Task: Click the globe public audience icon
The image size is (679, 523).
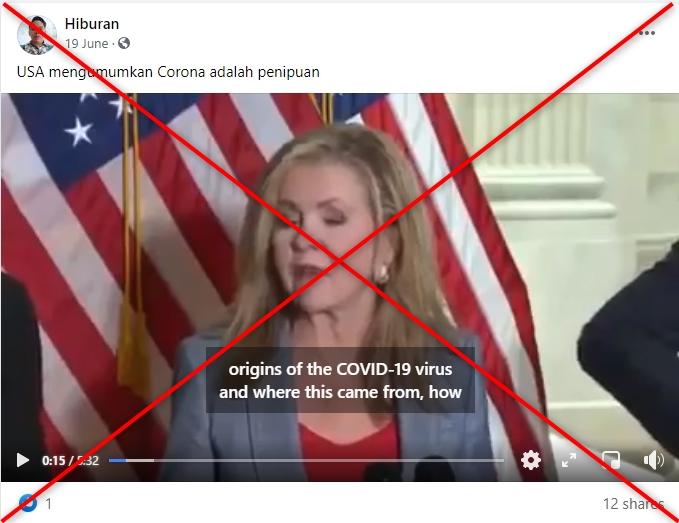Action: pyautogui.click(x=124, y=43)
